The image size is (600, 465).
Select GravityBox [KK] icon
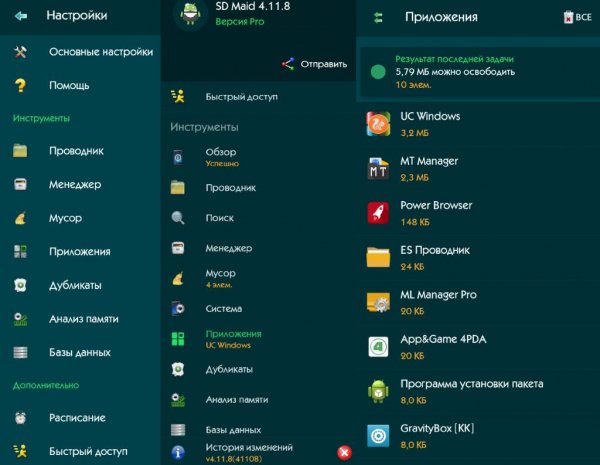(378, 436)
